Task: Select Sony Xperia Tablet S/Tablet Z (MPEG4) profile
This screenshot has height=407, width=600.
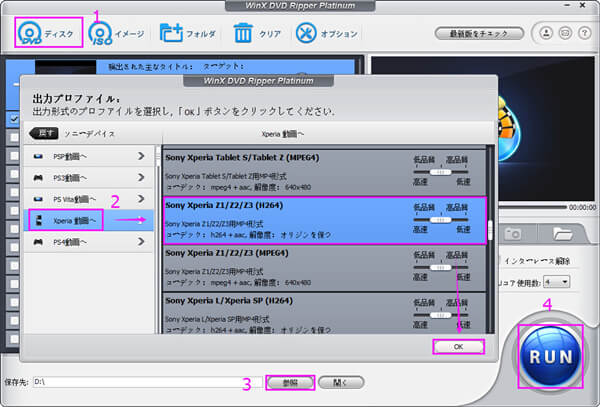Action: click(x=324, y=172)
